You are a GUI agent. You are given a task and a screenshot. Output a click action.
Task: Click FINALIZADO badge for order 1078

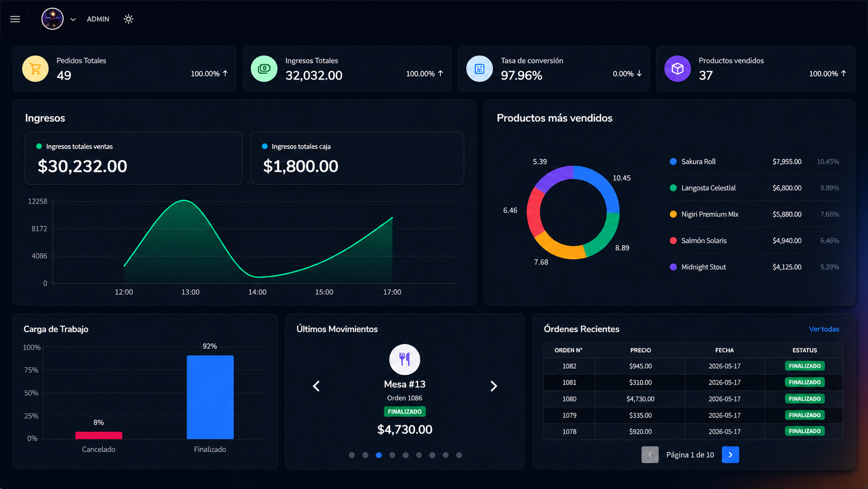click(x=805, y=431)
